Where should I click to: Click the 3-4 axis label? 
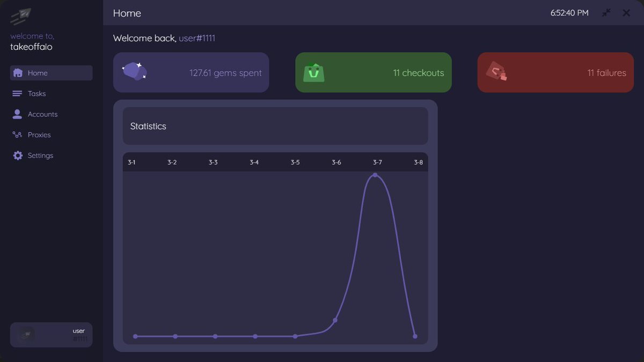[x=254, y=162]
